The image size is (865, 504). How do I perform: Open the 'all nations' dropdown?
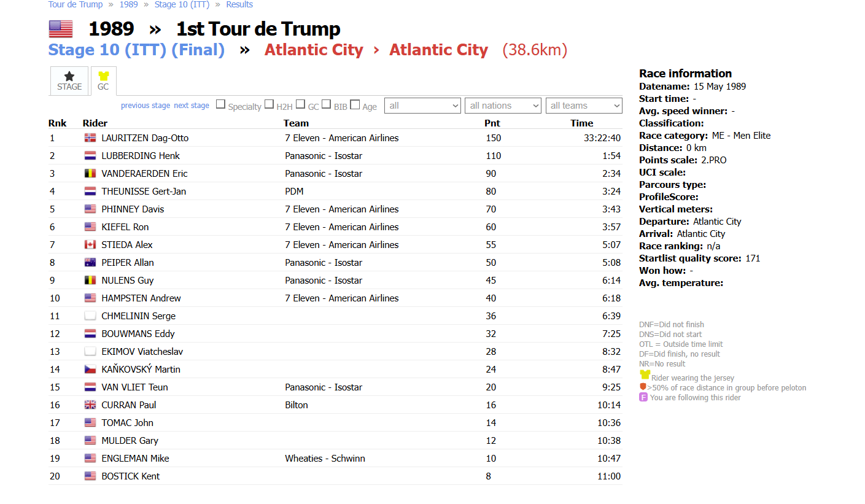click(x=503, y=106)
